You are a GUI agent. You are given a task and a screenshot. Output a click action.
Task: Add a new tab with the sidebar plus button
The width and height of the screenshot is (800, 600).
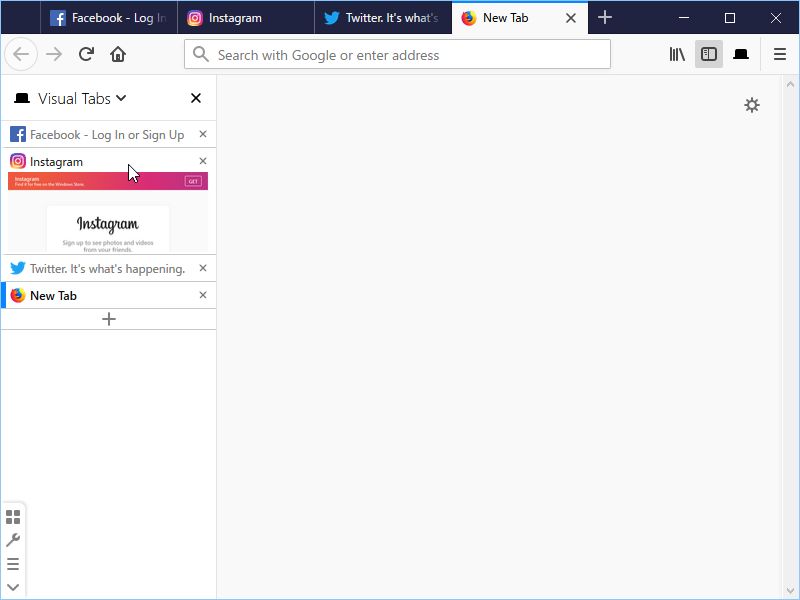click(x=108, y=318)
